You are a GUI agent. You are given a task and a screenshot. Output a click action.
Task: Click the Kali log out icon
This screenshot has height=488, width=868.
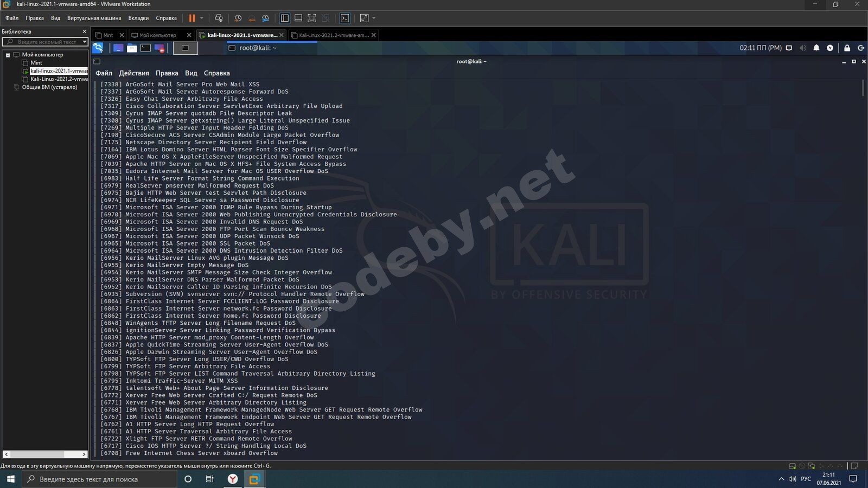pos(860,48)
